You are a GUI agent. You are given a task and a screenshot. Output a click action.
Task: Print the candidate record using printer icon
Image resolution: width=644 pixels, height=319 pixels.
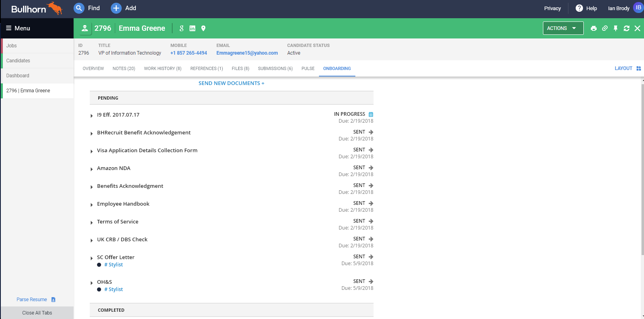(x=593, y=28)
